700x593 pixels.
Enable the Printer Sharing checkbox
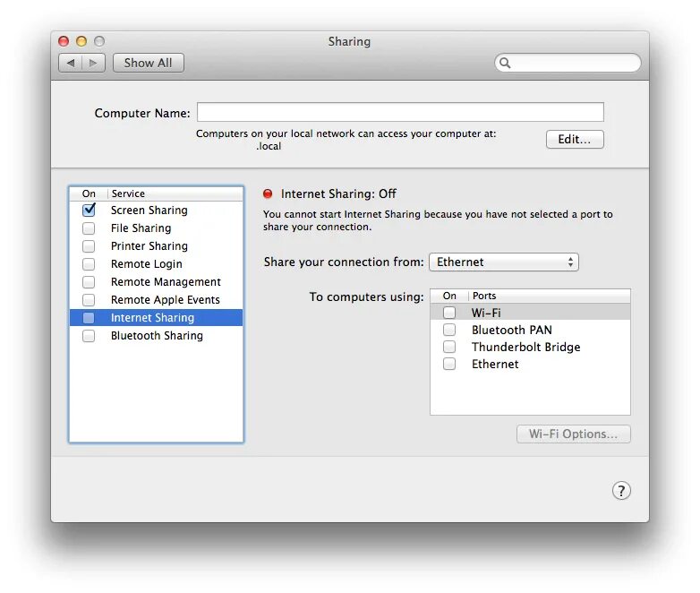[89, 246]
